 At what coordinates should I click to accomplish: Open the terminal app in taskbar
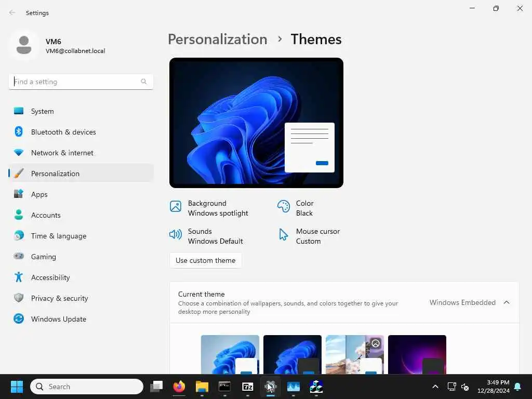click(x=224, y=387)
